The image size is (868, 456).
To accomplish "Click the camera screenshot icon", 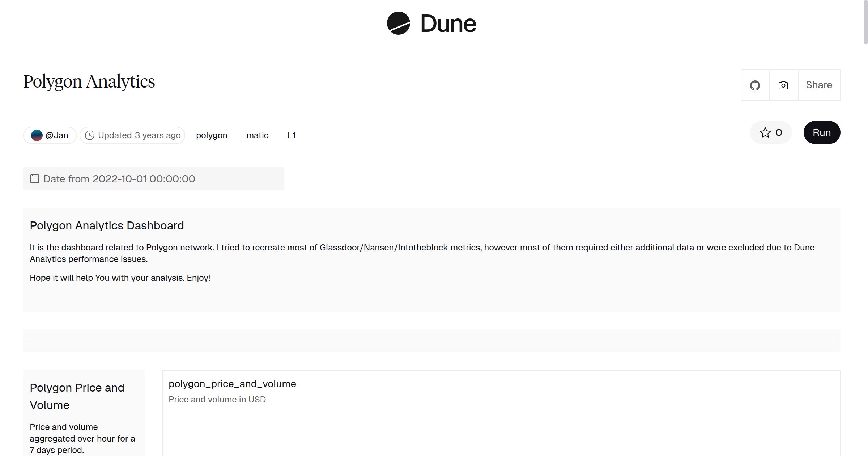I will click(x=783, y=85).
